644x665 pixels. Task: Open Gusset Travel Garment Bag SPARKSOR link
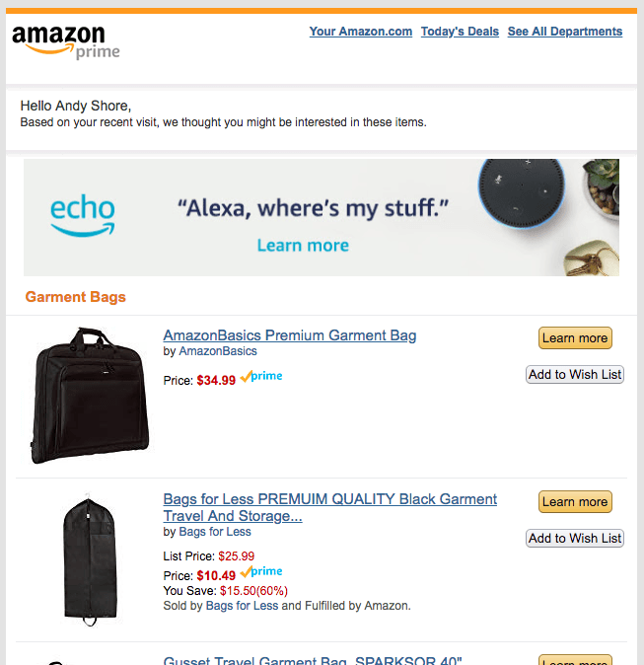313,659
